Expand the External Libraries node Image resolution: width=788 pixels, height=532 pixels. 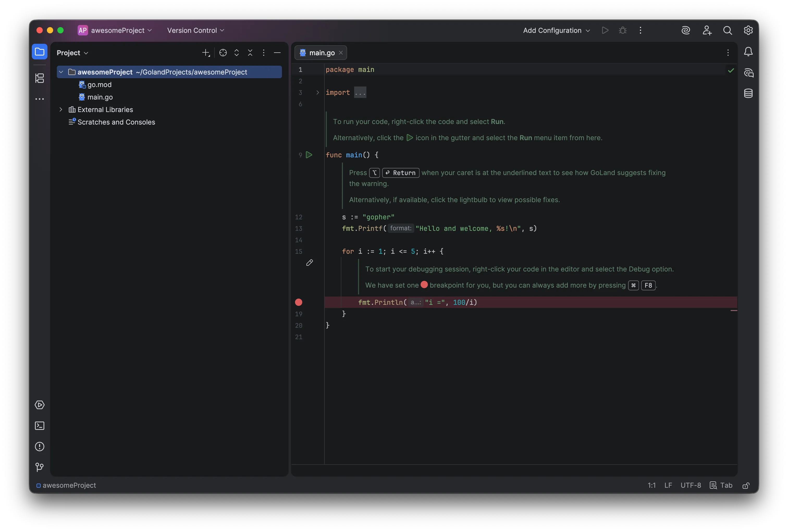pyautogui.click(x=61, y=109)
